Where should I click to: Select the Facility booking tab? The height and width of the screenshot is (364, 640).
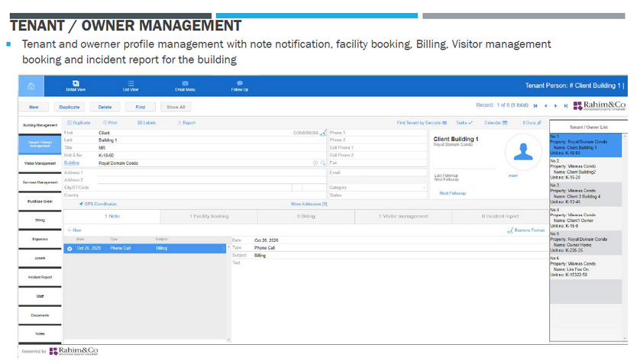coord(209,217)
